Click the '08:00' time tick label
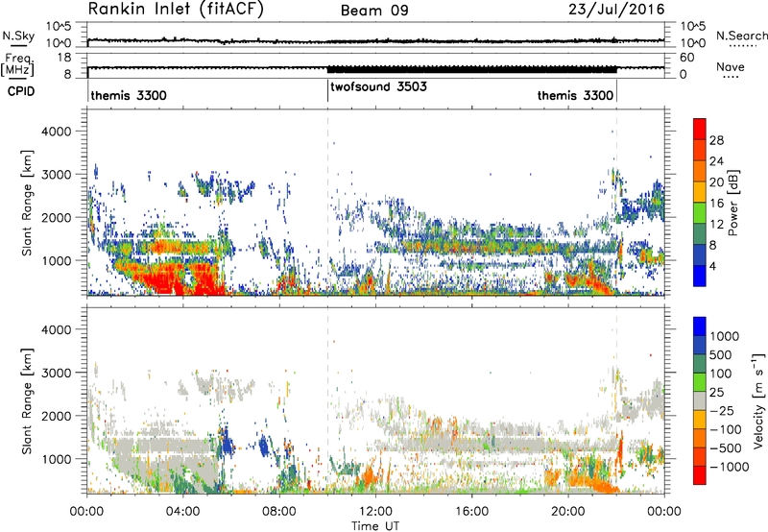This screenshot has width=768, height=532. [x=279, y=512]
